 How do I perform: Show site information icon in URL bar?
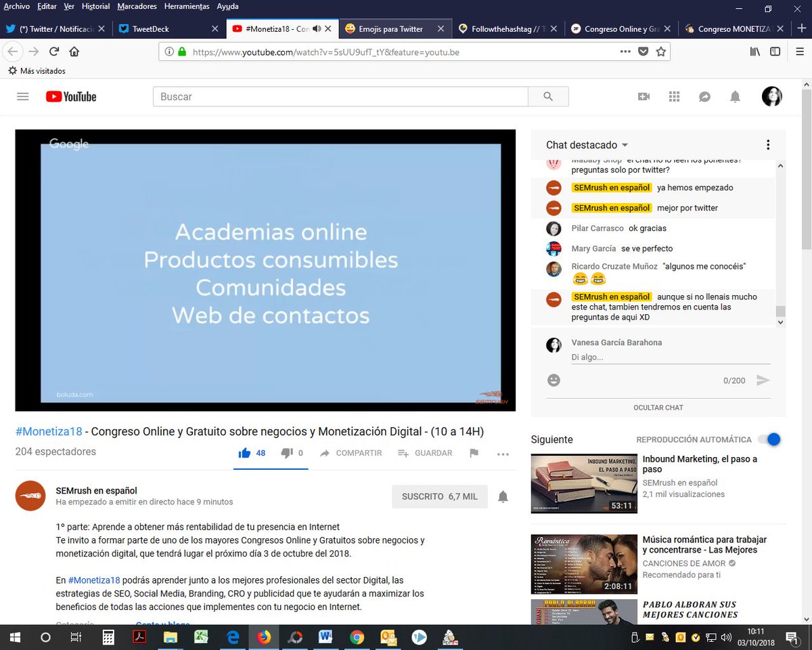169,51
